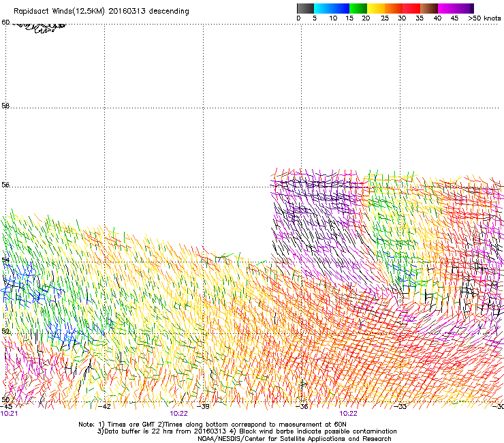Image resolution: width=504 pixels, height=443 pixels.
Task: Select the green 15-20 knots color segment
Action: coord(358,8)
